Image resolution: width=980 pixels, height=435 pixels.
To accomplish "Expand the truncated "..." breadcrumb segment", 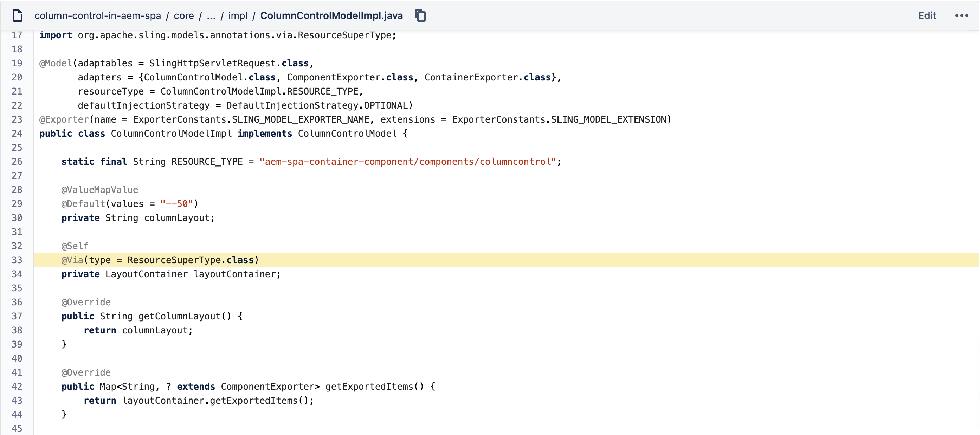I will click(211, 15).
